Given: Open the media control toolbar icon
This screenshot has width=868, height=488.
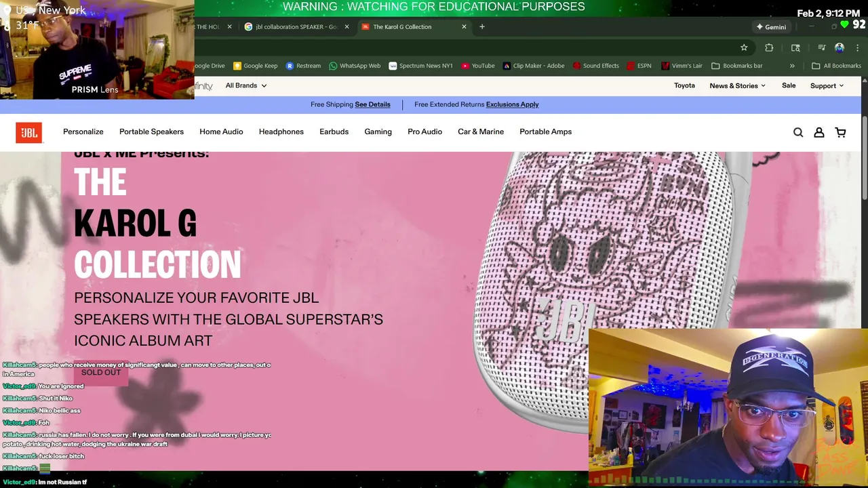Looking at the screenshot, I should point(821,47).
